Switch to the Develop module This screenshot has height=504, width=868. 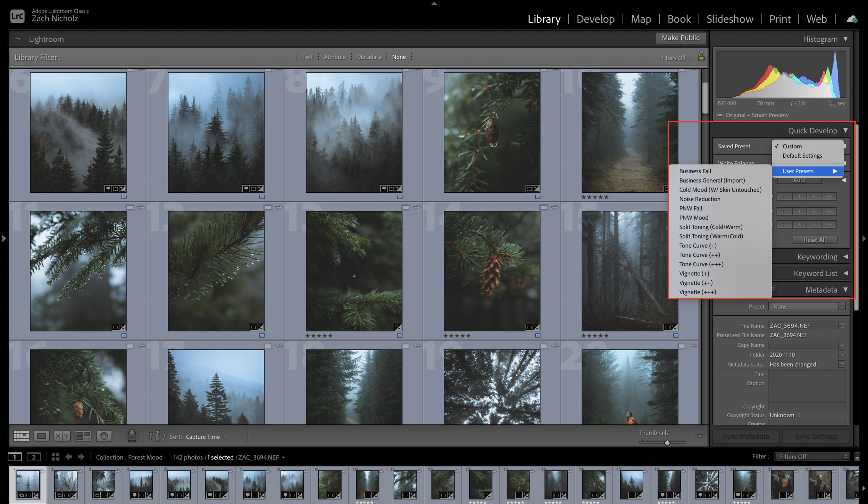pos(595,19)
